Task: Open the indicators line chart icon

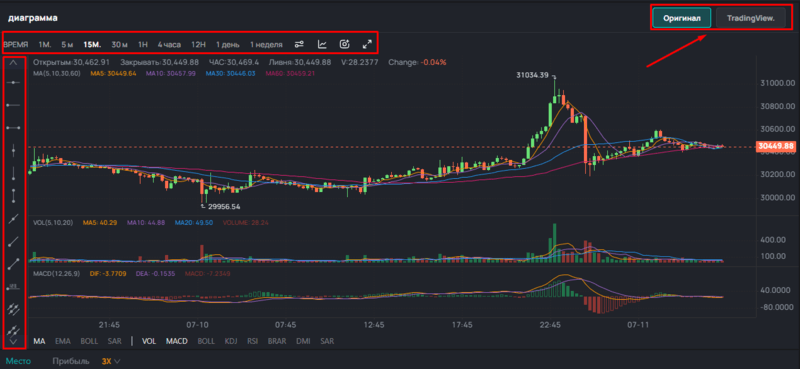Action: [322, 44]
